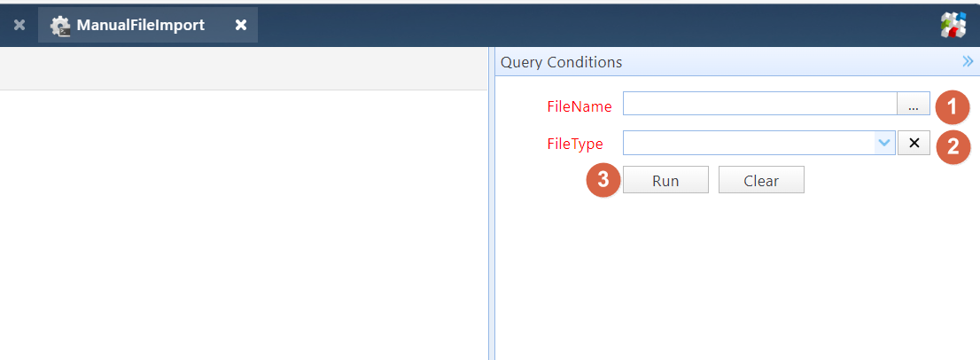Collapse the Query Conditions panel
980x360 pixels.
pos(968,62)
